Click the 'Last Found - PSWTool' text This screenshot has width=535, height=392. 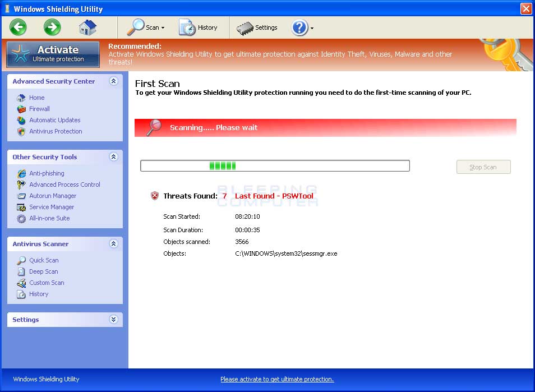(274, 196)
